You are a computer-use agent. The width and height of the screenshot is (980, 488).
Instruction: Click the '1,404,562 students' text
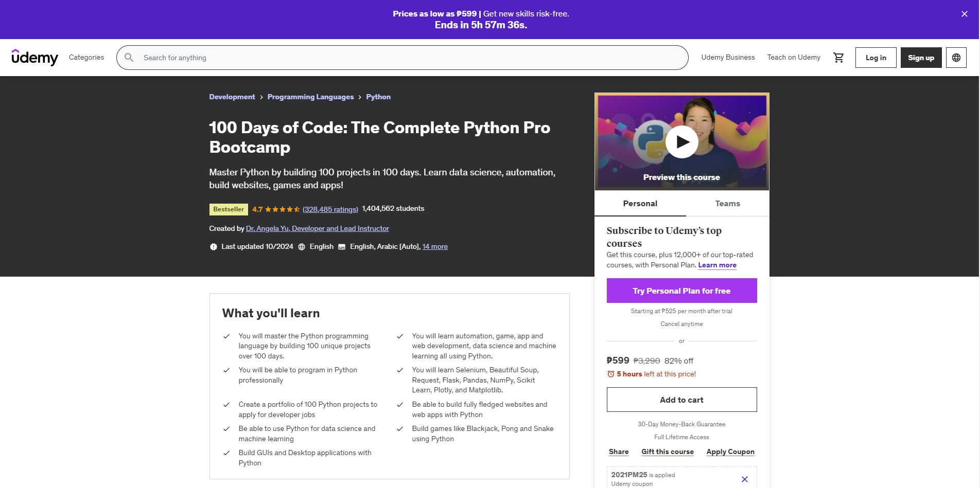tap(393, 209)
